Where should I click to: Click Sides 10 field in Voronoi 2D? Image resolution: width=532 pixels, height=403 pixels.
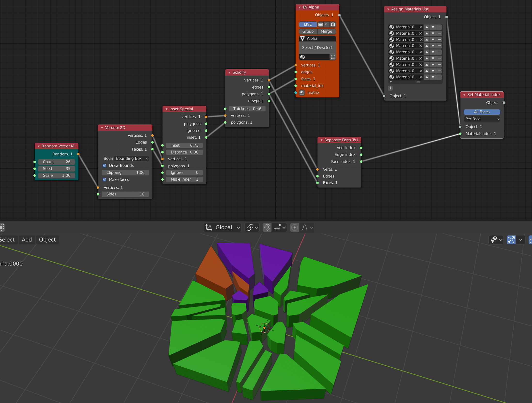125,194
